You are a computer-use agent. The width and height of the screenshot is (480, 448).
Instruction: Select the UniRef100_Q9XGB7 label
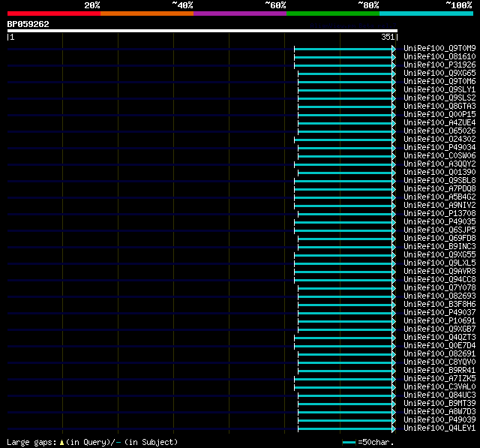pos(439,329)
